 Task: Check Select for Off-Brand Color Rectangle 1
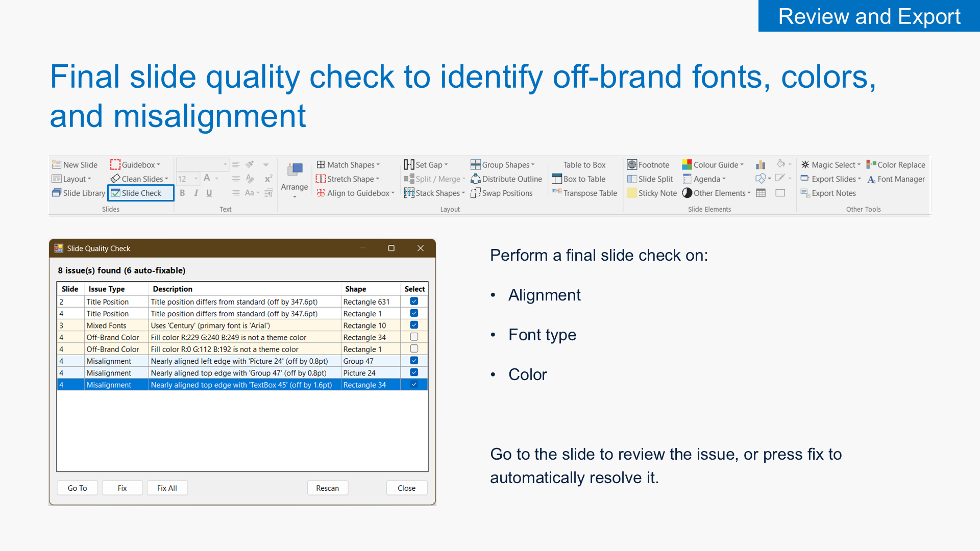pos(414,348)
